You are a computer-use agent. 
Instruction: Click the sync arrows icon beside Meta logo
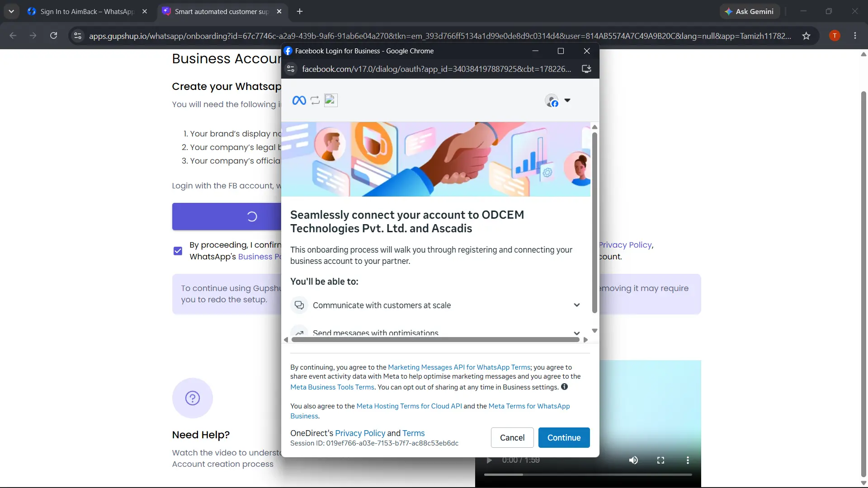pyautogui.click(x=315, y=100)
